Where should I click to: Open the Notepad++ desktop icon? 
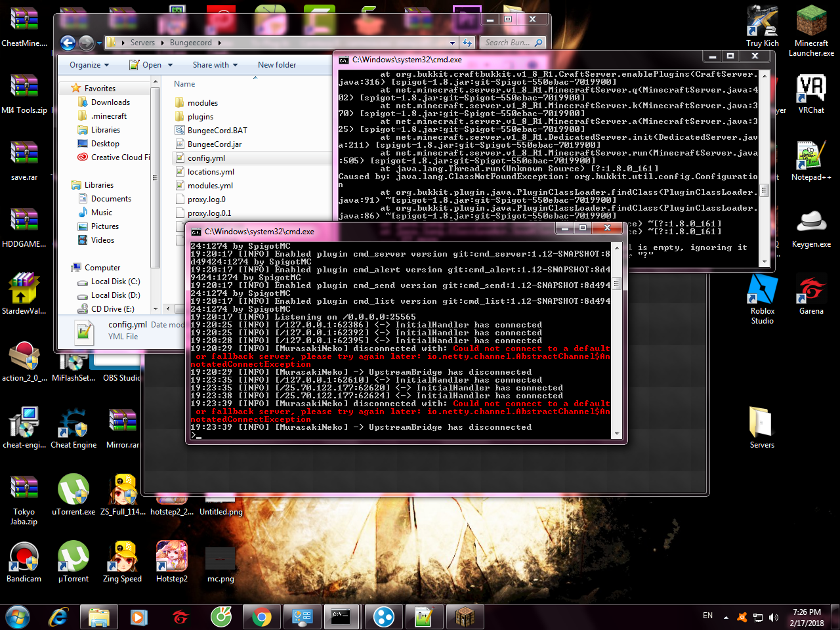(x=811, y=157)
